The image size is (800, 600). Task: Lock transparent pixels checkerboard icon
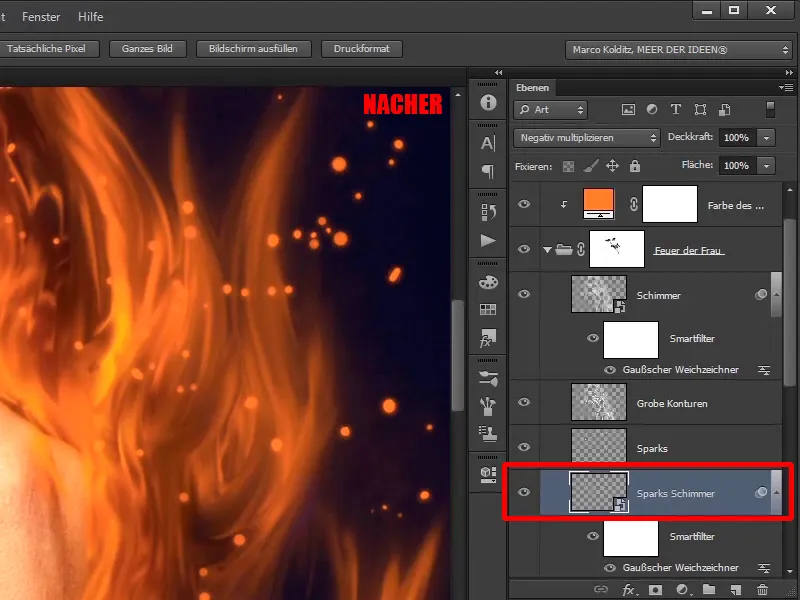coord(568,166)
